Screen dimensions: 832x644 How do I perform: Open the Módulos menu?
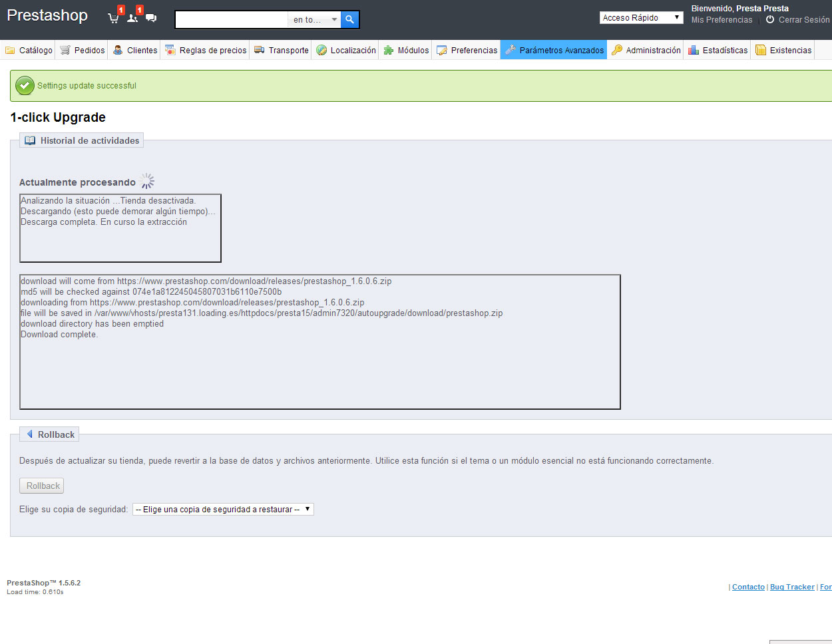click(x=406, y=50)
